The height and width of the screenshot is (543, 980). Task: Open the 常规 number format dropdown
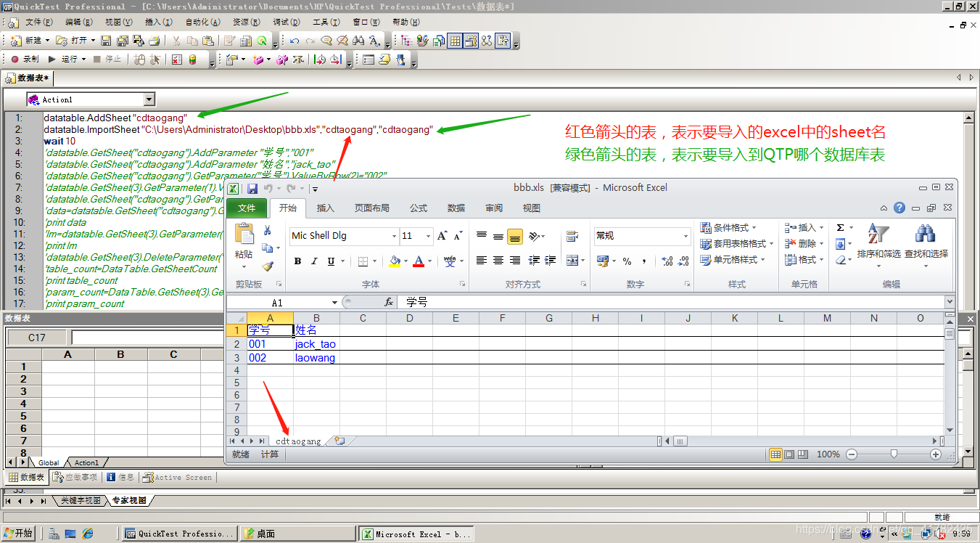click(x=685, y=236)
